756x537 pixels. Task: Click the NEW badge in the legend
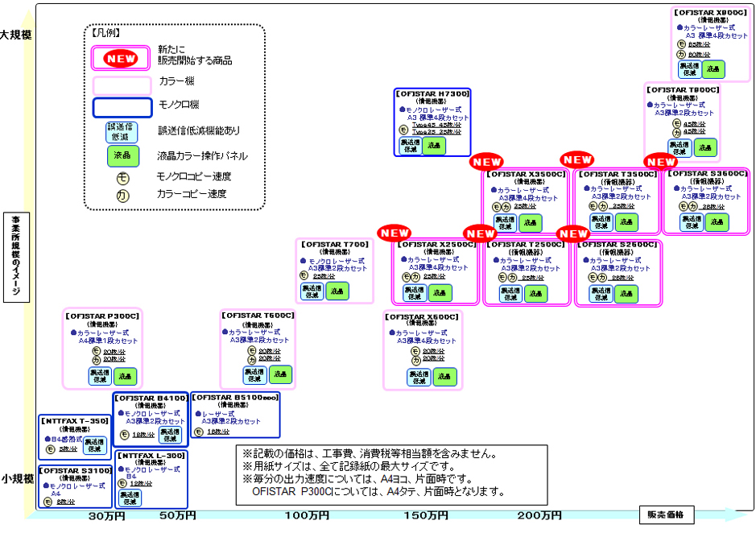pyautogui.click(x=121, y=58)
